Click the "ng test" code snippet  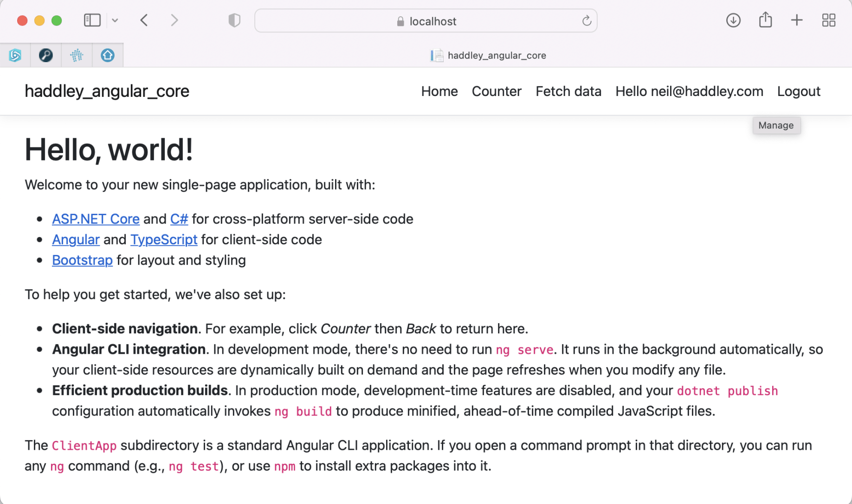point(194,466)
